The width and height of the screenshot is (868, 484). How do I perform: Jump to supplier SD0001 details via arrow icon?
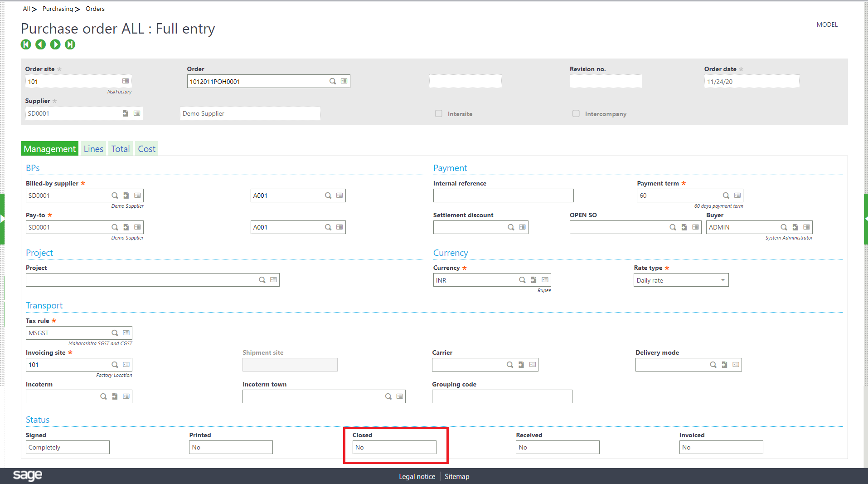pos(126,113)
